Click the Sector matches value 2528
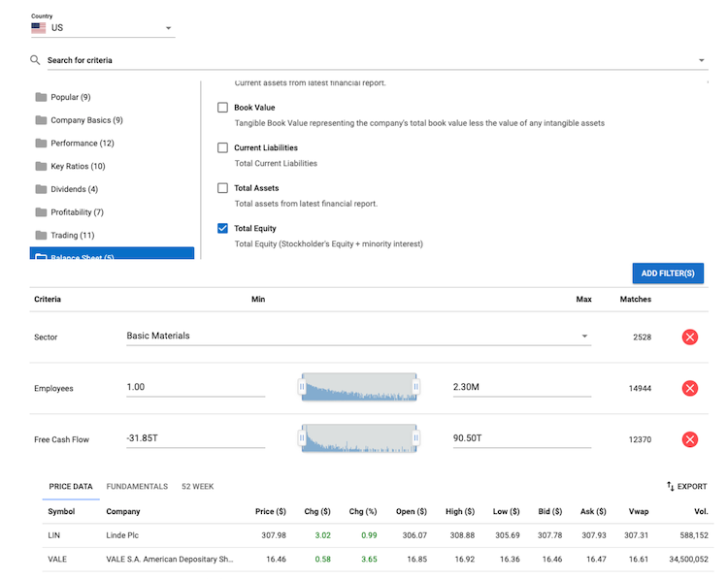728x579 pixels. pos(643,338)
